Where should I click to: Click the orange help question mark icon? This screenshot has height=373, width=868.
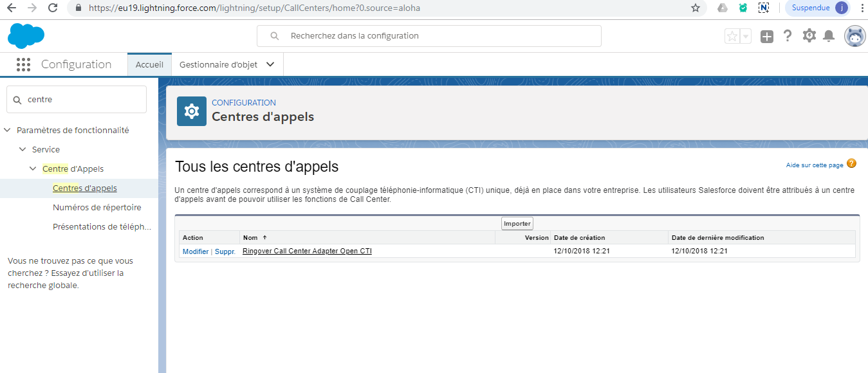(x=852, y=163)
